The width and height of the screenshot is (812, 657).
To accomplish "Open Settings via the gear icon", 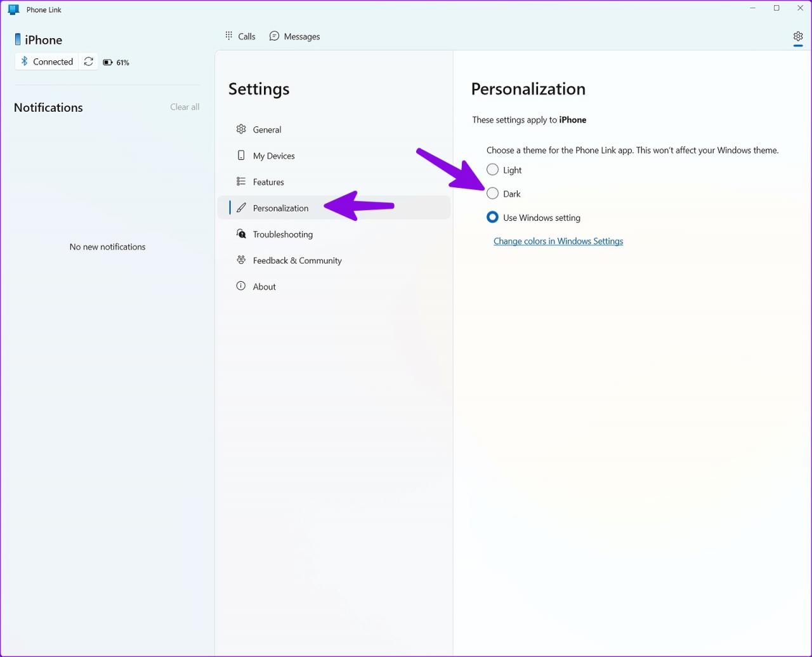I will 798,36.
